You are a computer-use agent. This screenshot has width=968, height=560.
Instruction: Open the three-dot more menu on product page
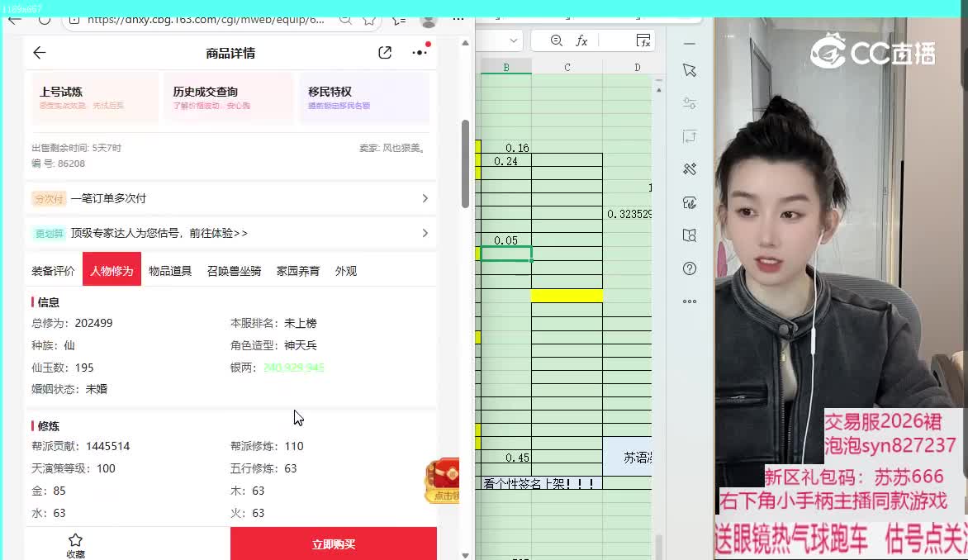click(x=420, y=52)
